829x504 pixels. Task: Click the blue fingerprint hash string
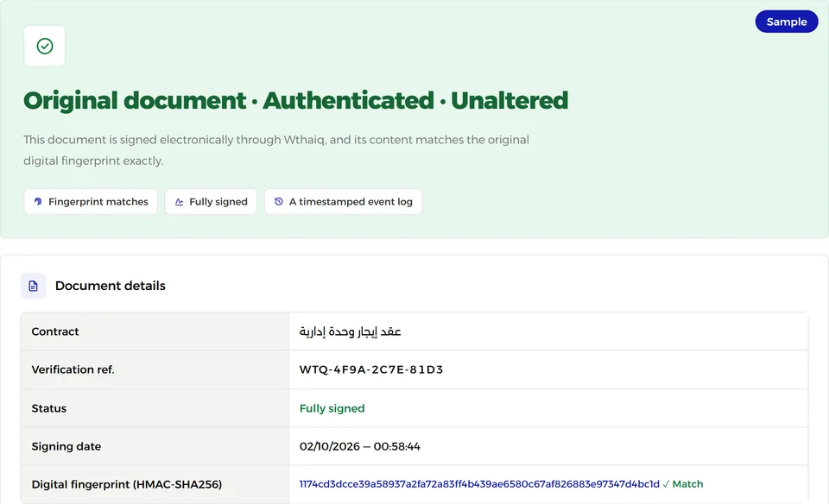[x=479, y=484]
